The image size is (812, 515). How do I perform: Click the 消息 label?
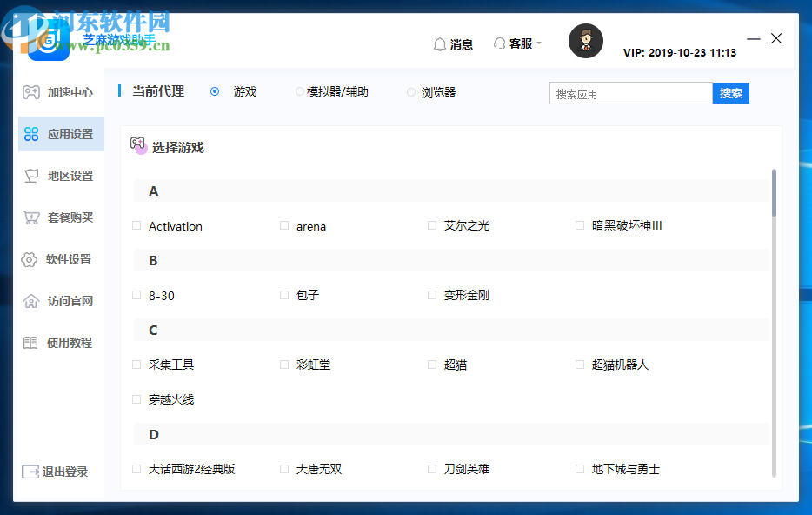461,44
